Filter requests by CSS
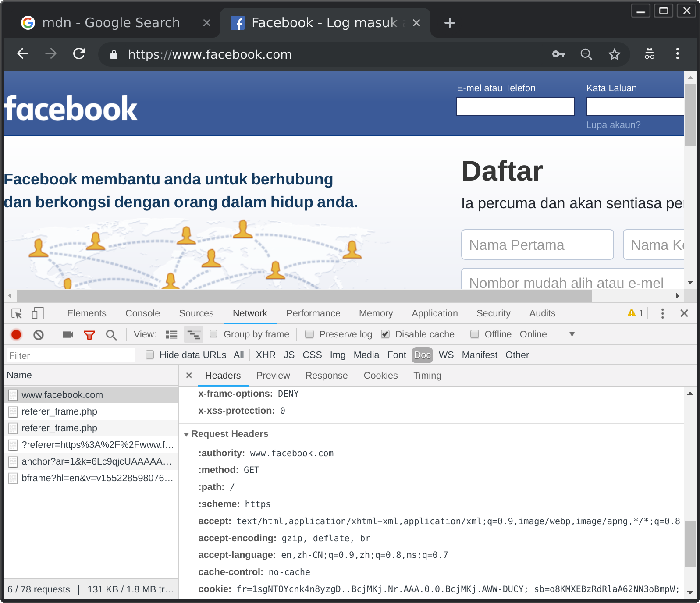The image size is (700, 603). [x=312, y=355]
